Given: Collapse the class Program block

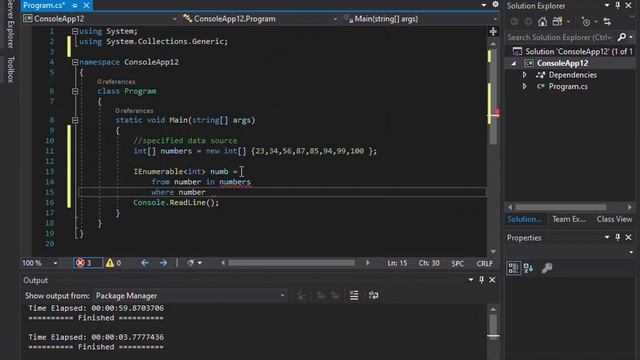Looking at the screenshot, I should pyautogui.click(x=75, y=91).
